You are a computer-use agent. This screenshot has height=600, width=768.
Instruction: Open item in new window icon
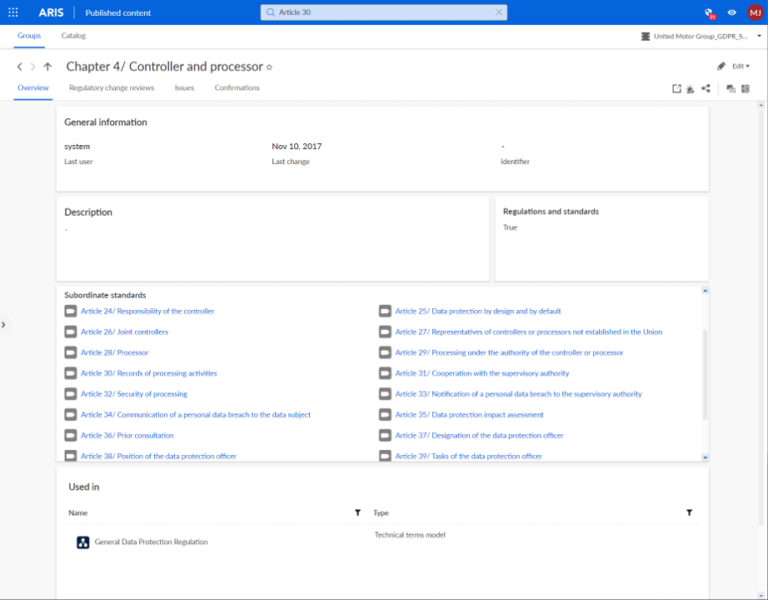click(x=677, y=88)
